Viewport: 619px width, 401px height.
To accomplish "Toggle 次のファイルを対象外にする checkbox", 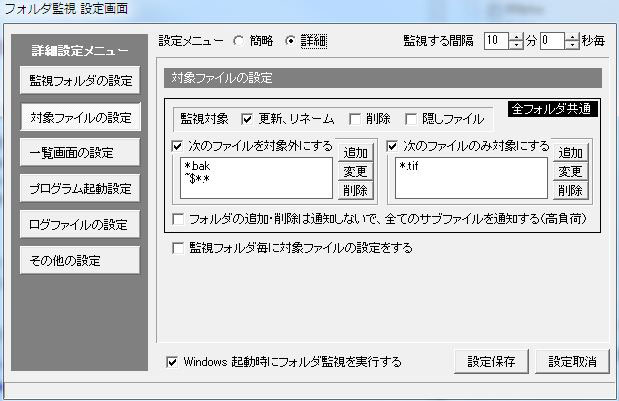I will pyautogui.click(x=177, y=146).
